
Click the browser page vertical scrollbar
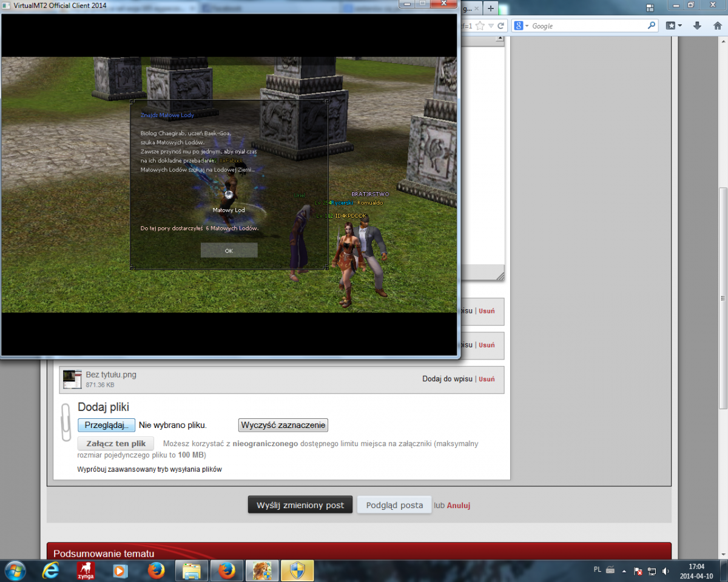pos(723,298)
